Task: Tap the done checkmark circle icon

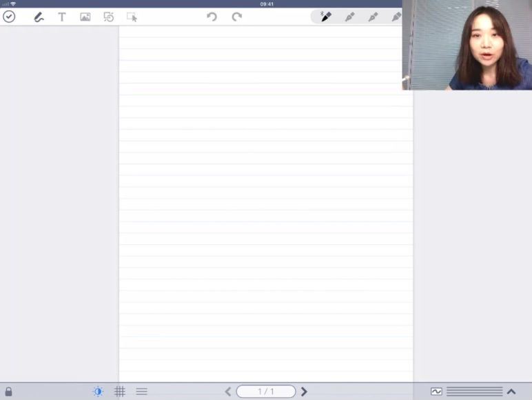Action: (9, 17)
